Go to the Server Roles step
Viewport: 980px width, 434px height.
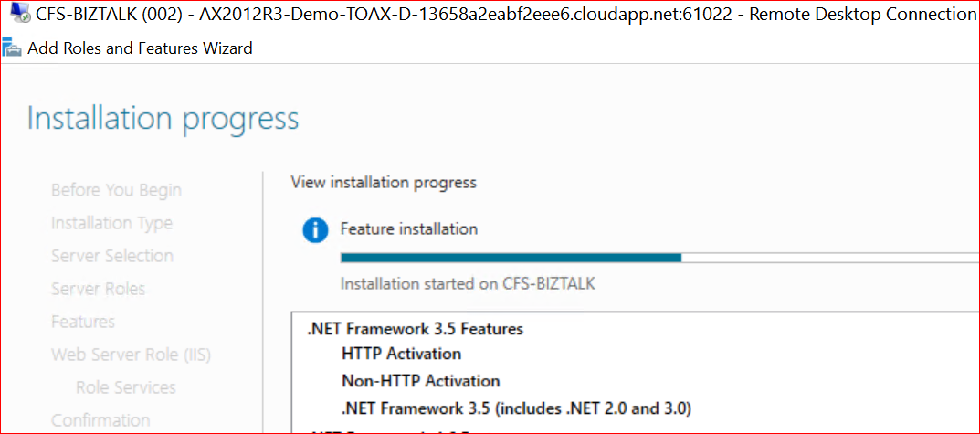98,289
